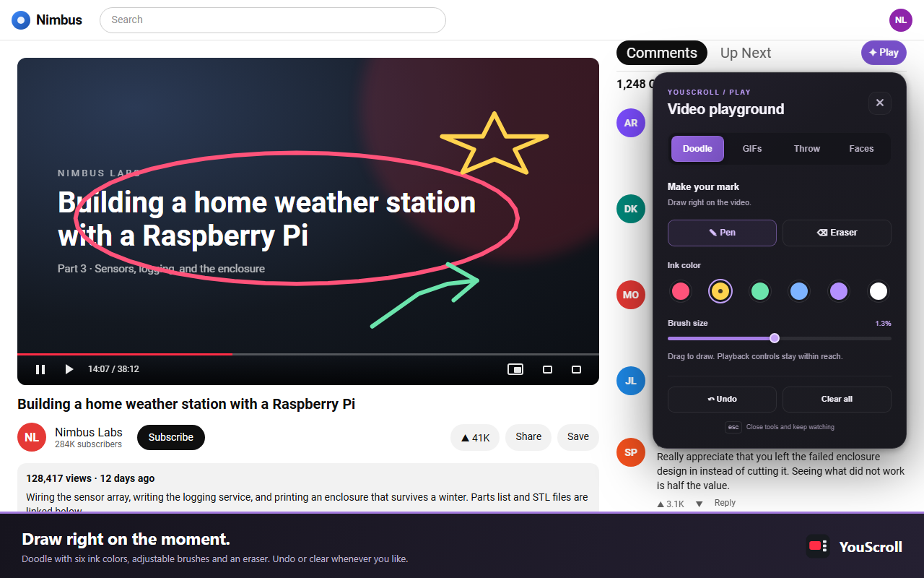Open SP commenter's avatar
The image size is (924, 578).
[x=631, y=452]
